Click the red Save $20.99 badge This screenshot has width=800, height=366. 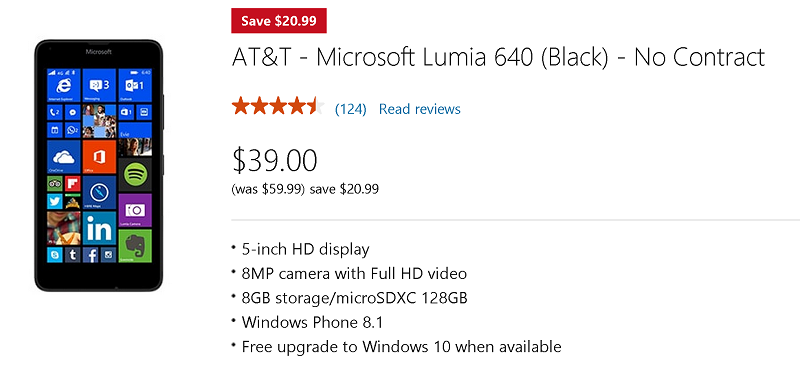click(x=279, y=21)
